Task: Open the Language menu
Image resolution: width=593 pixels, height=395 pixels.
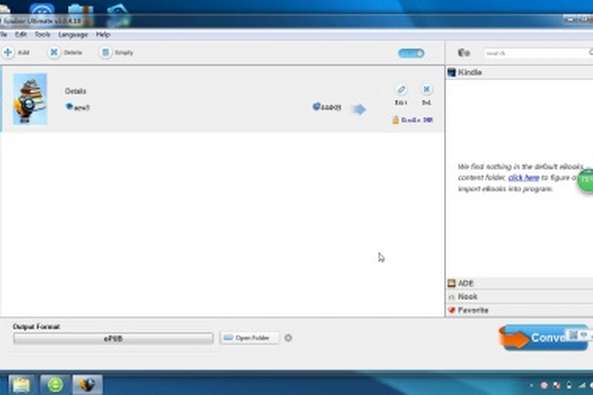Action: click(73, 34)
